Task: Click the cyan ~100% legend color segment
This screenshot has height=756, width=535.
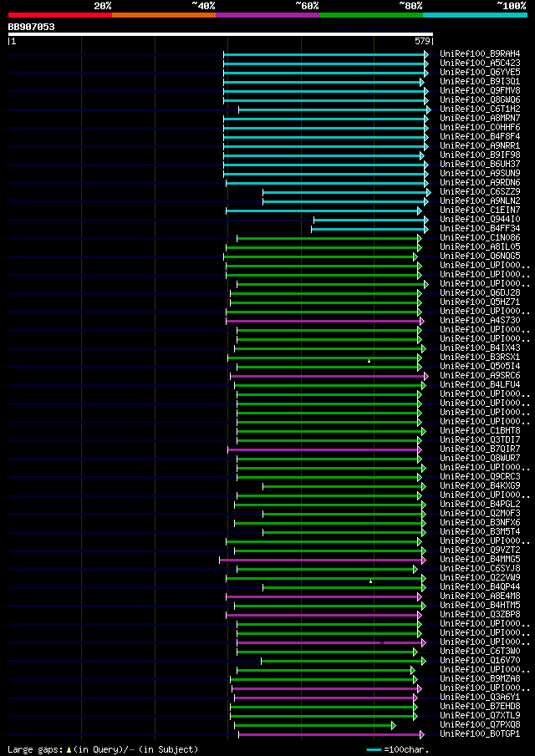Action: coord(475,15)
